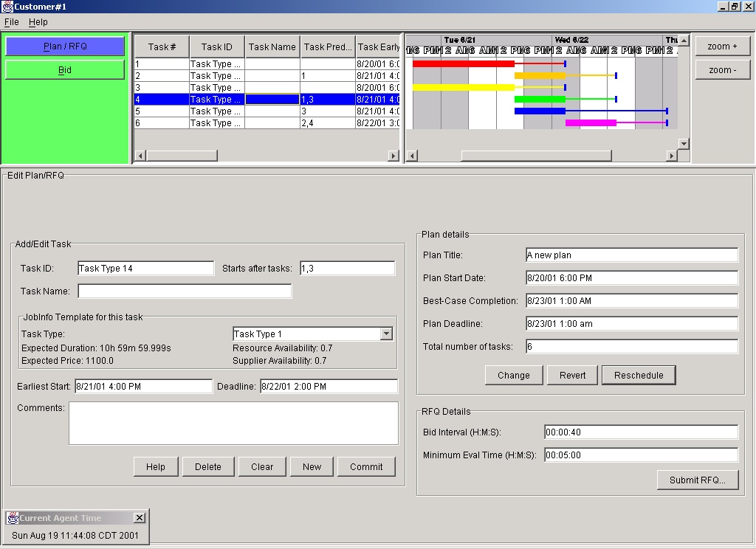Click the Plan Title field
The image size is (756, 549).
632,255
